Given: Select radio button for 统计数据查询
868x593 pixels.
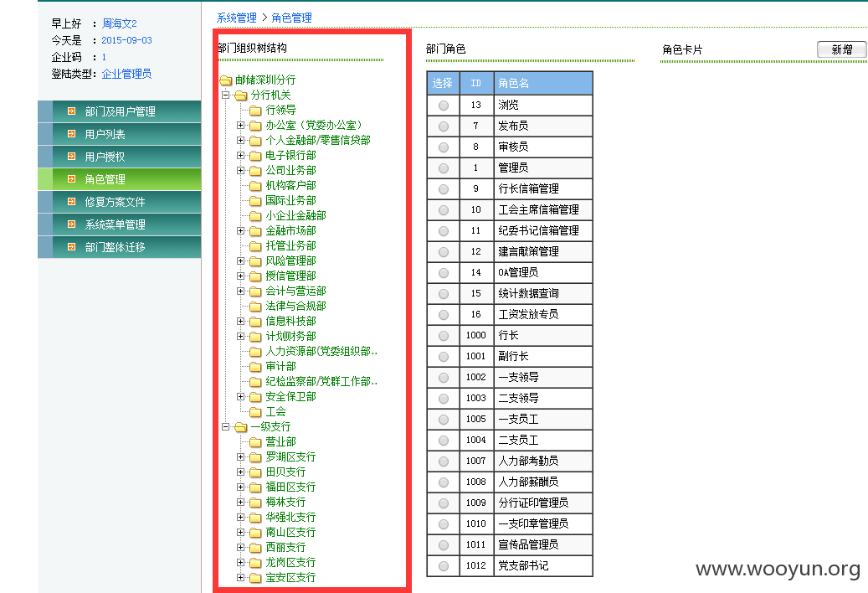Looking at the screenshot, I should point(444,294).
